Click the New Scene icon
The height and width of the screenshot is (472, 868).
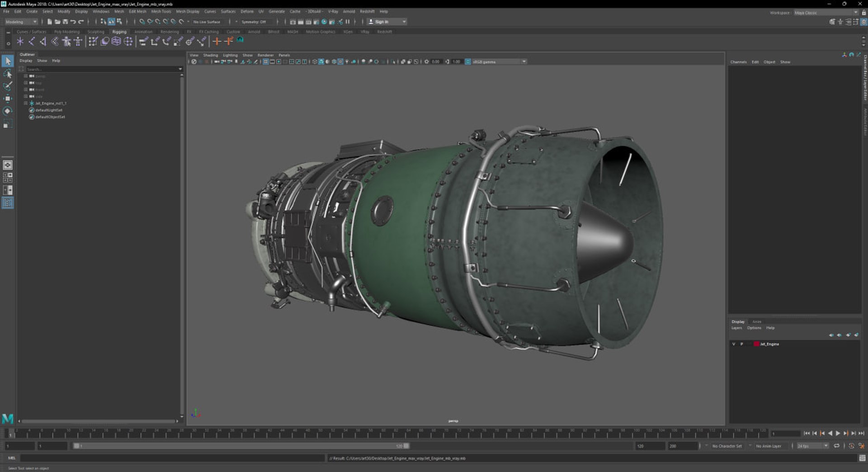pos(50,22)
